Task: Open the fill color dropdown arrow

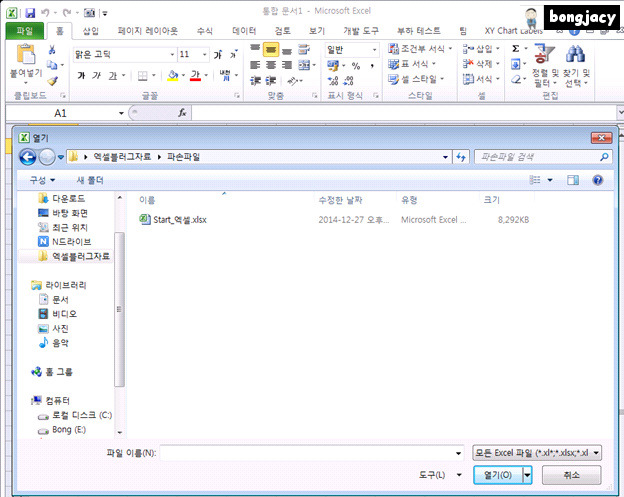Action: click(183, 75)
